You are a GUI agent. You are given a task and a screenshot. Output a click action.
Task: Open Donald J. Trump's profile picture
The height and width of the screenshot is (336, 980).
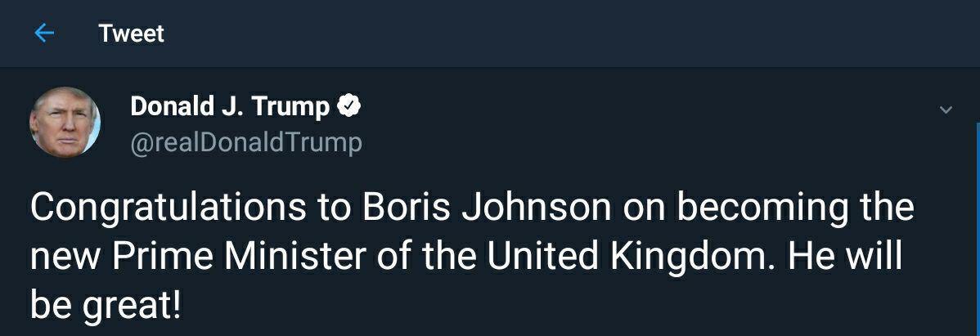pyautogui.click(x=65, y=123)
